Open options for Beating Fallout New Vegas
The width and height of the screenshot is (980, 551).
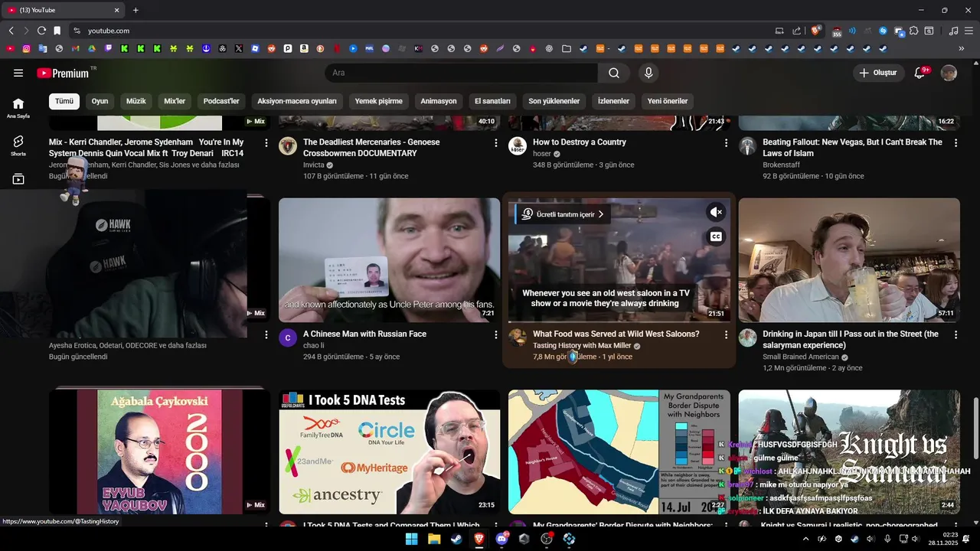(955, 143)
